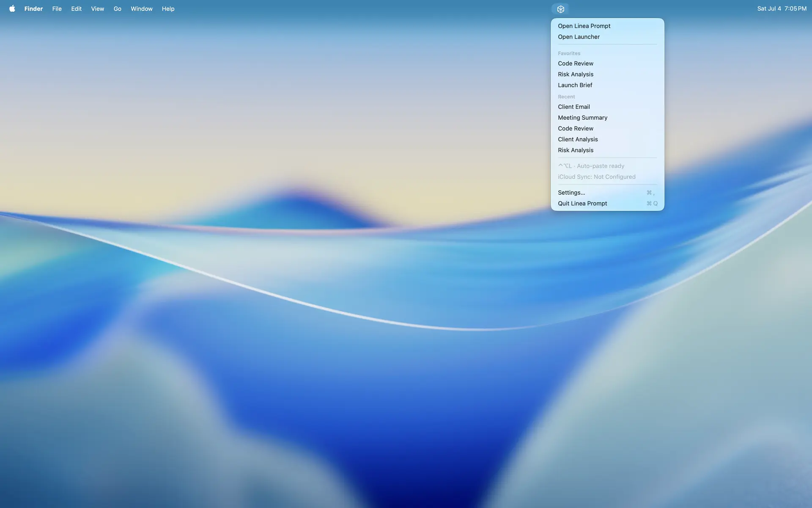
Task: Select Open Launcher menu entry
Action: (607, 37)
